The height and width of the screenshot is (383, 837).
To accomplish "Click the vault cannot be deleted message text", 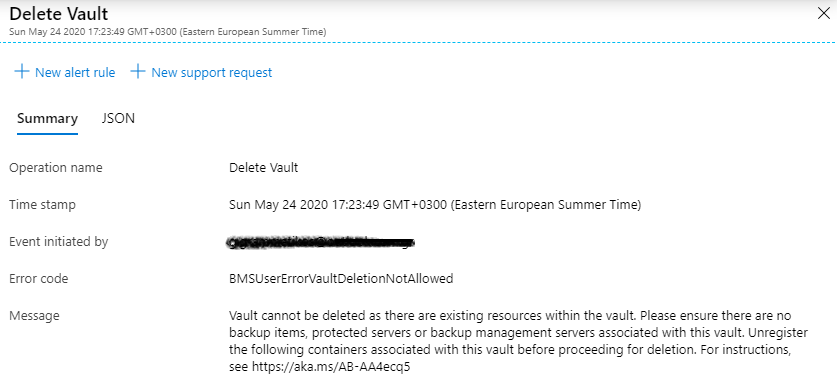I will click(518, 341).
